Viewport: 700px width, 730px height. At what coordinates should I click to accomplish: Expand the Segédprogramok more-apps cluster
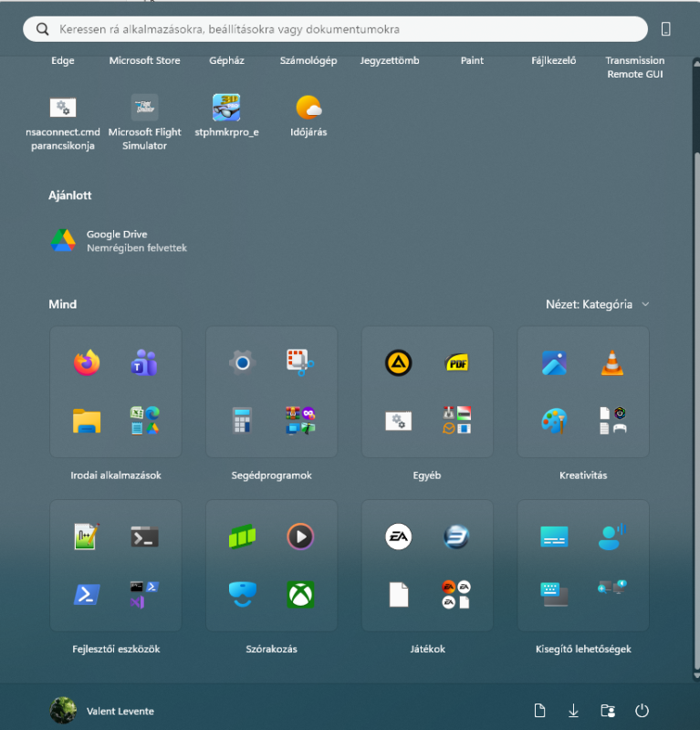[x=300, y=421]
